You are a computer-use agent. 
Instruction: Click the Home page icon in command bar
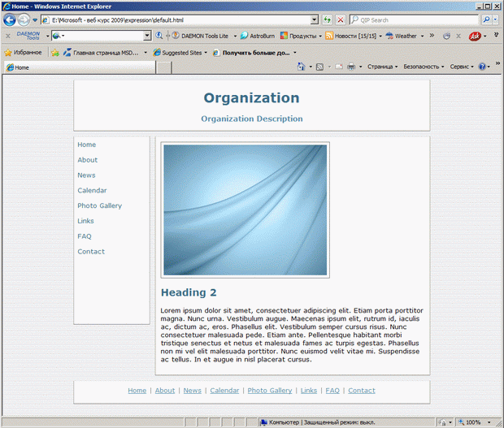(301, 67)
